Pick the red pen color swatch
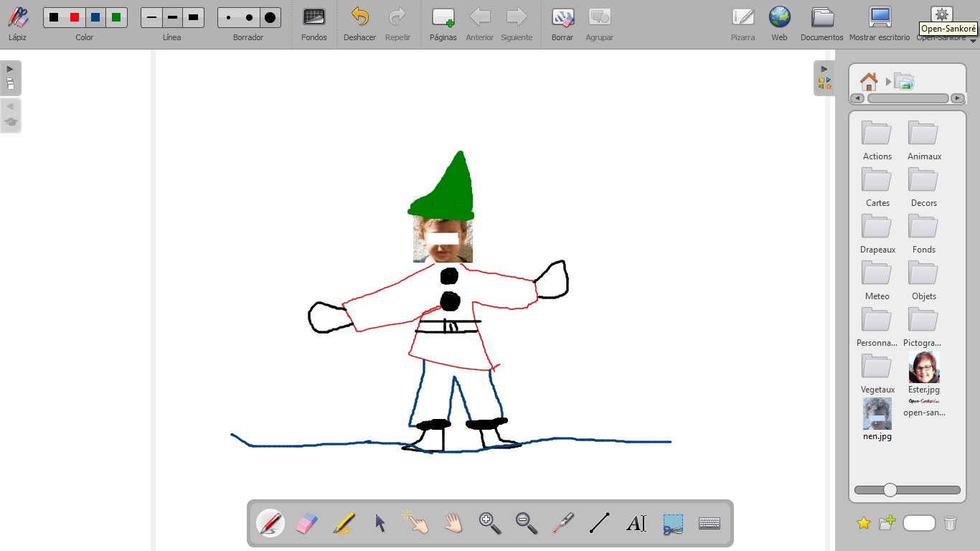This screenshot has width=980, height=551. coord(75,17)
